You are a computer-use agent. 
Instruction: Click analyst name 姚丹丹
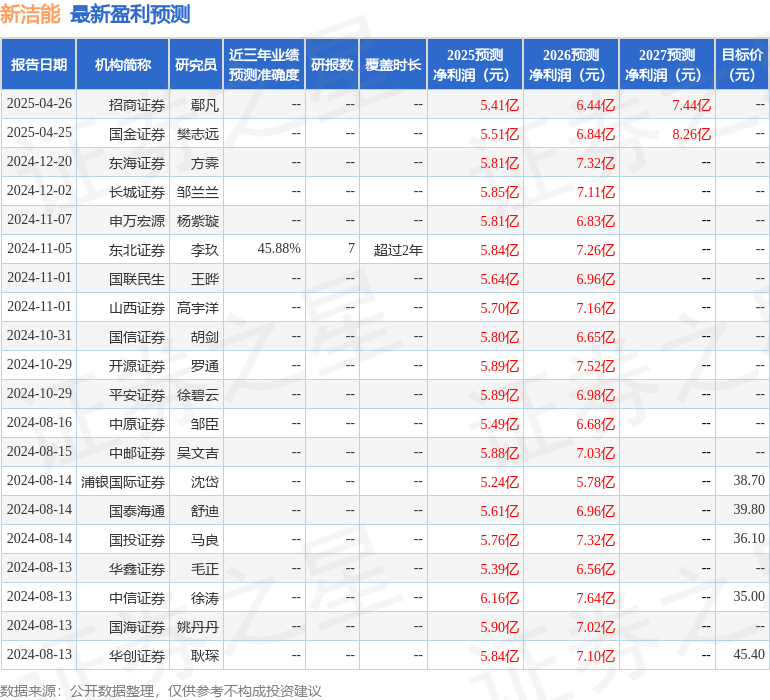tap(198, 627)
